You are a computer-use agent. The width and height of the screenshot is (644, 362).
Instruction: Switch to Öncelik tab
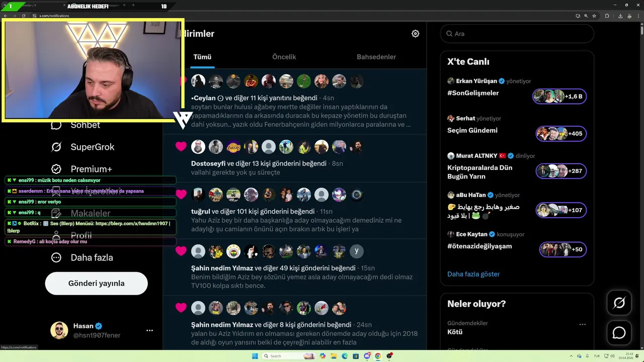click(284, 57)
